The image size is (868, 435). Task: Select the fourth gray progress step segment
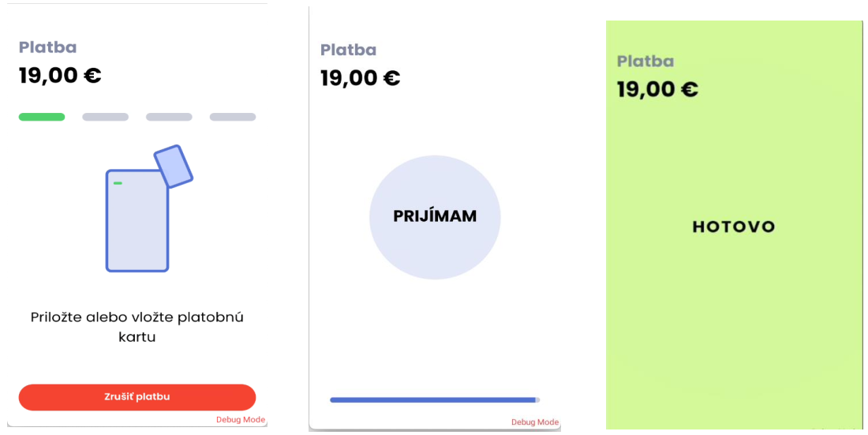233,117
